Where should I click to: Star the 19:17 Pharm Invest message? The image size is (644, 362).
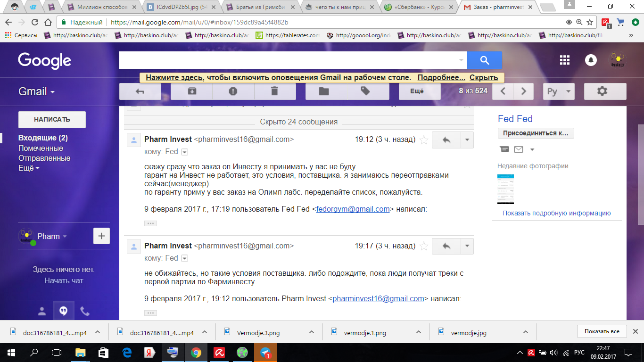[424, 246]
